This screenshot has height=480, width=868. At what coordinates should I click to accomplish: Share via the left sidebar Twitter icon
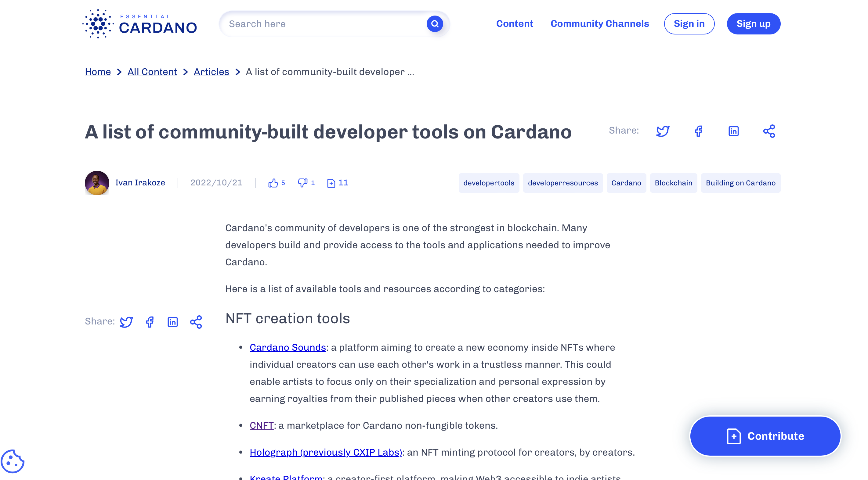126,322
